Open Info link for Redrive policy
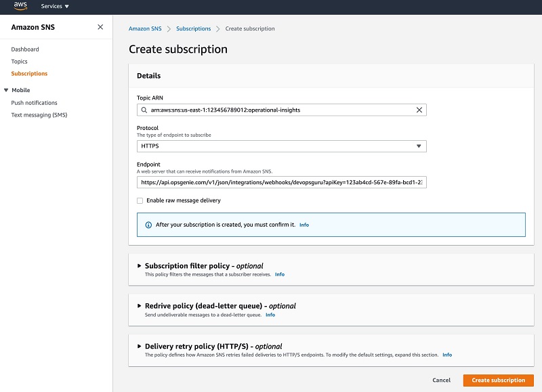The image size is (542, 392). [x=270, y=315]
